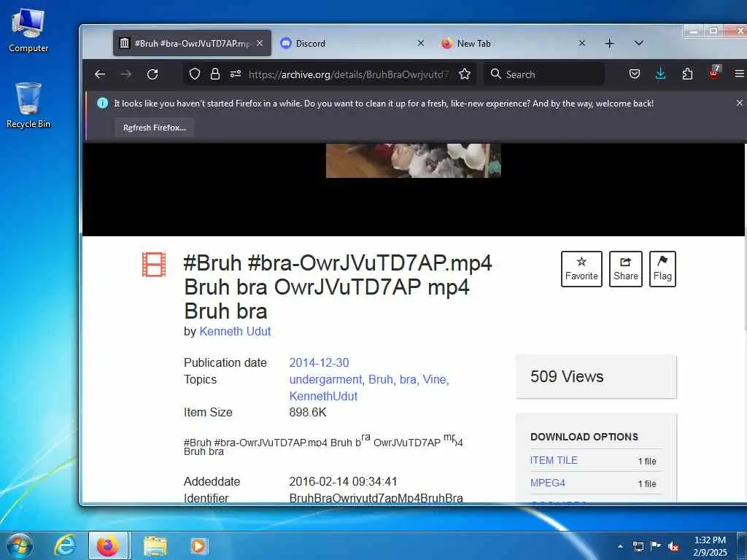The height and width of the screenshot is (560, 747).
Task: Open the Action Center flag icon
Action: pyautogui.click(x=656, y=546)
